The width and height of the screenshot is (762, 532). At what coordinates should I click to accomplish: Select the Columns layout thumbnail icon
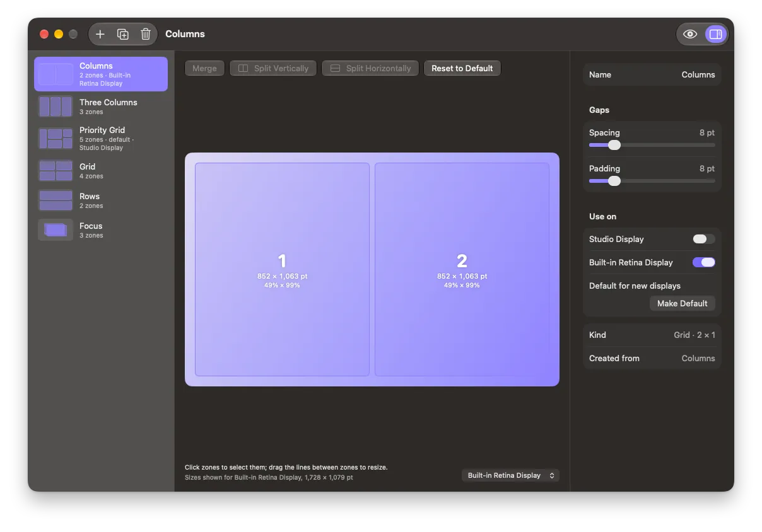point(56,74)
